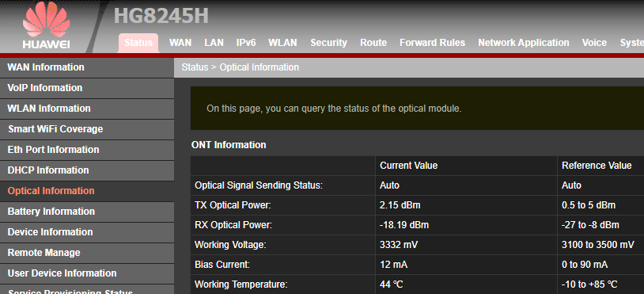Screen dimensions: 644x294
Task: Select the Network Application tab
Action: pyautogui.click(x=524, y=43)
